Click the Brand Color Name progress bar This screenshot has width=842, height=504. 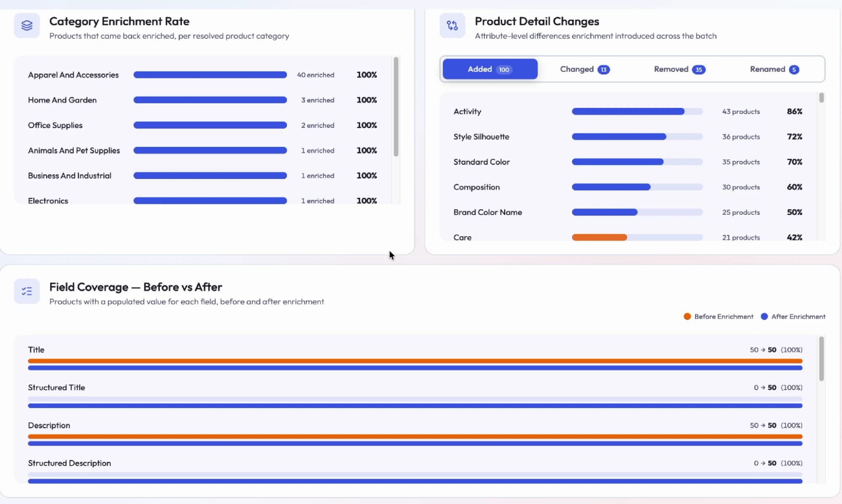[637, 212]
